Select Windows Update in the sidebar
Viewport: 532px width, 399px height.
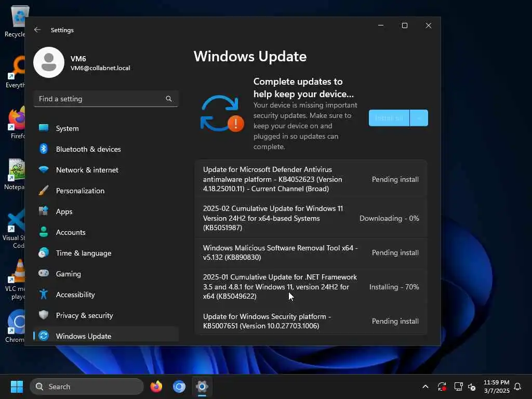[106, 335]
